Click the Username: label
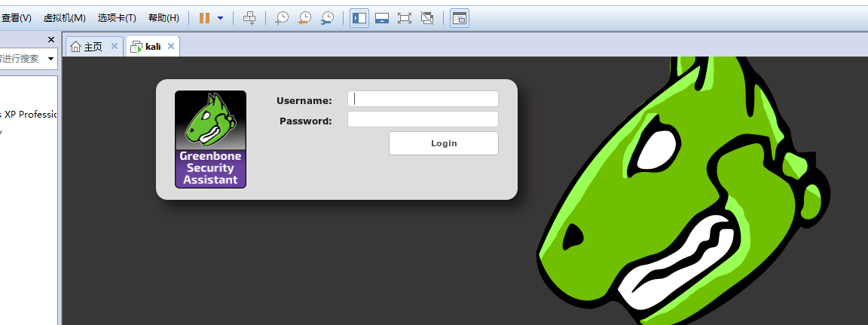Image resolution: width=868 pixels, height=325 pixels. (304, 101)
